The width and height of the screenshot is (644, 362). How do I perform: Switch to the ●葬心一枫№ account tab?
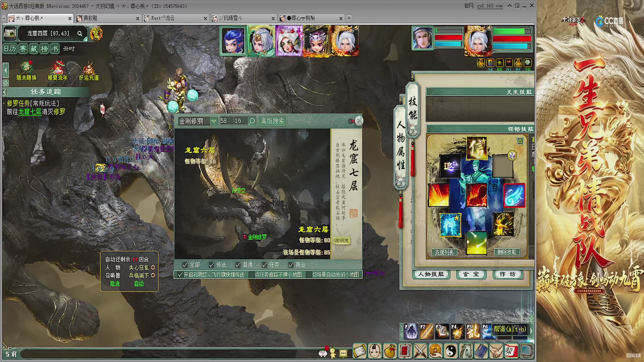(x=312, y=18)
